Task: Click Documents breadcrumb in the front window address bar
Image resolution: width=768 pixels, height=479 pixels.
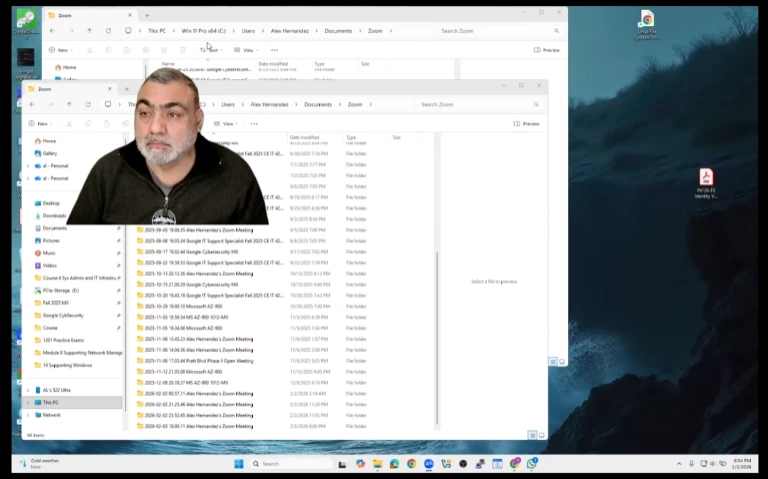Action: [318, 104]
